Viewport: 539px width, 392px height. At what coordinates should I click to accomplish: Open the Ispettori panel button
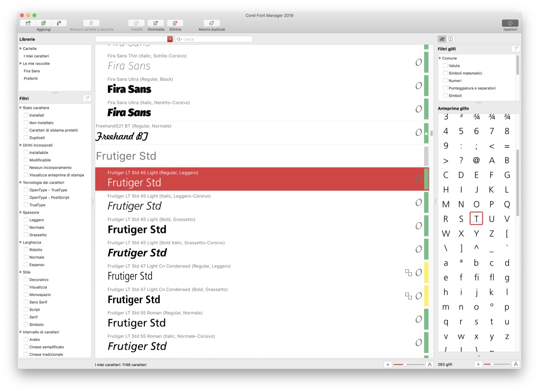point(510,23)
